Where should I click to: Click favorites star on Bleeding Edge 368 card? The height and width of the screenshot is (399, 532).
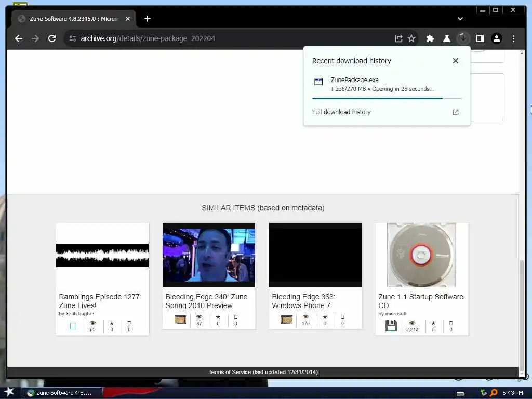[x=325, y=317]
